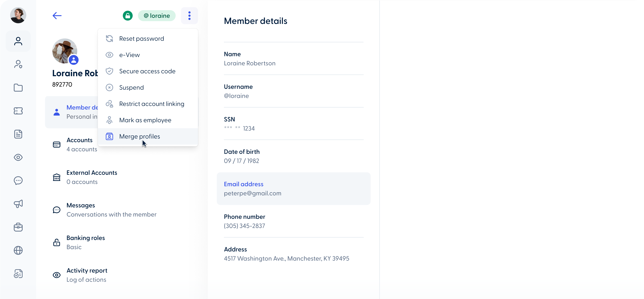Choose "Mark as employee" from the menu
The width and height of the screenshot is (644, 299).
coord(145,120)
